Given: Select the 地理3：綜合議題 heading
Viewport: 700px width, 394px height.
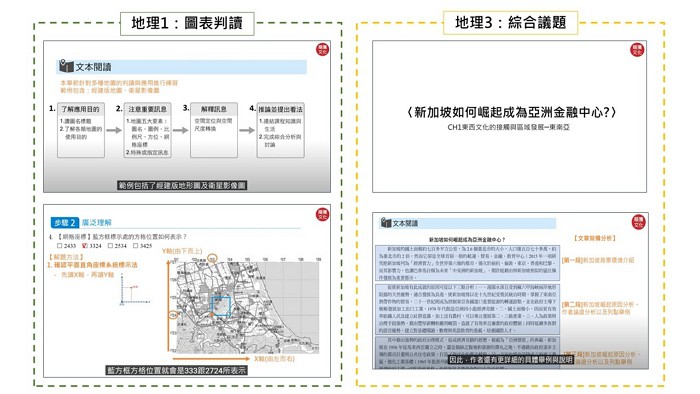Looking at the screenshot, I should 510,22.
